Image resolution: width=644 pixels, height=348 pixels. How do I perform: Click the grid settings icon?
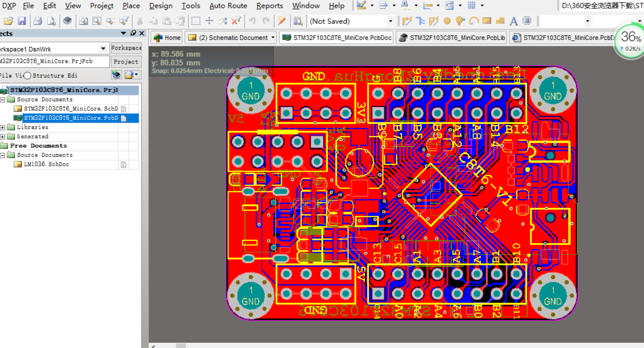[x=471, y=5]
